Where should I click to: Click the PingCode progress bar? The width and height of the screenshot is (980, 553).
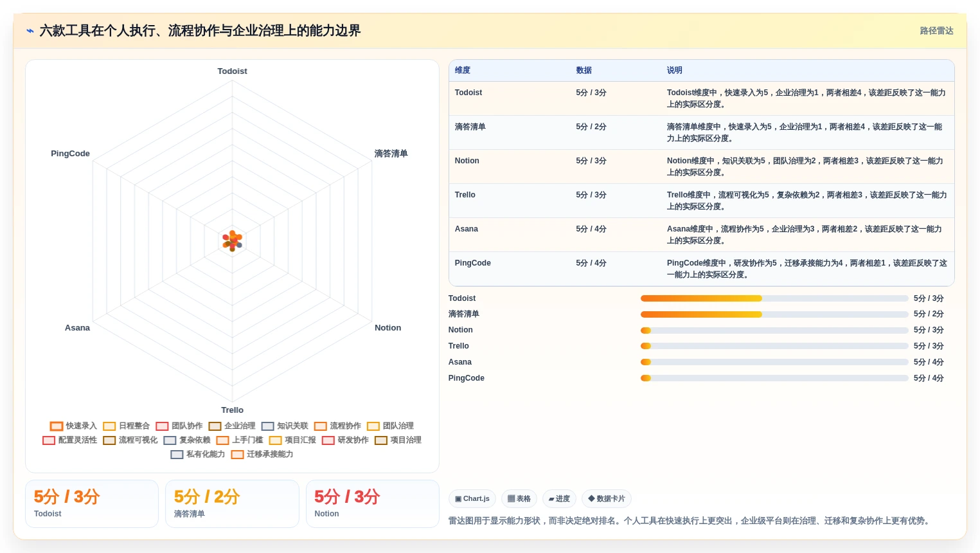pos(774,378)
